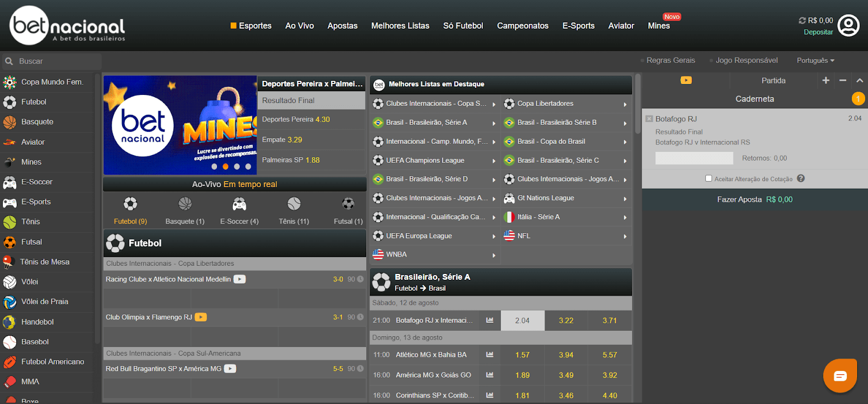Expand UEFA Champions League list
Viewport: 868px width, 404px height.
(435, 161)
